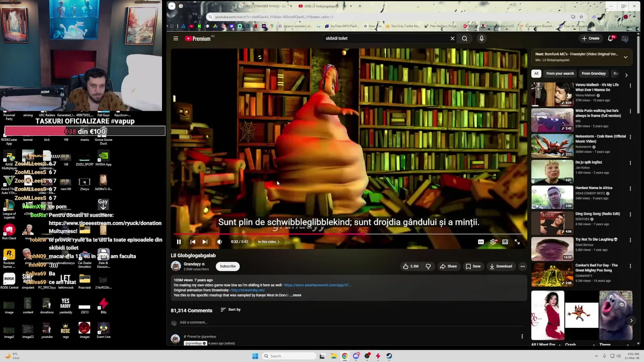Open YouTube hamburger guide menu

tap(176, 38)
